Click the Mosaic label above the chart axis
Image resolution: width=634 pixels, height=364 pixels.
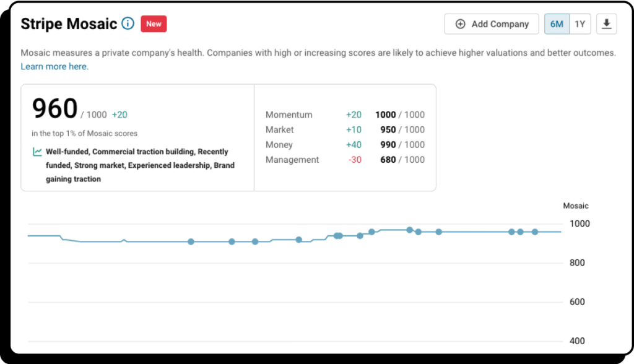coord(576,206)
